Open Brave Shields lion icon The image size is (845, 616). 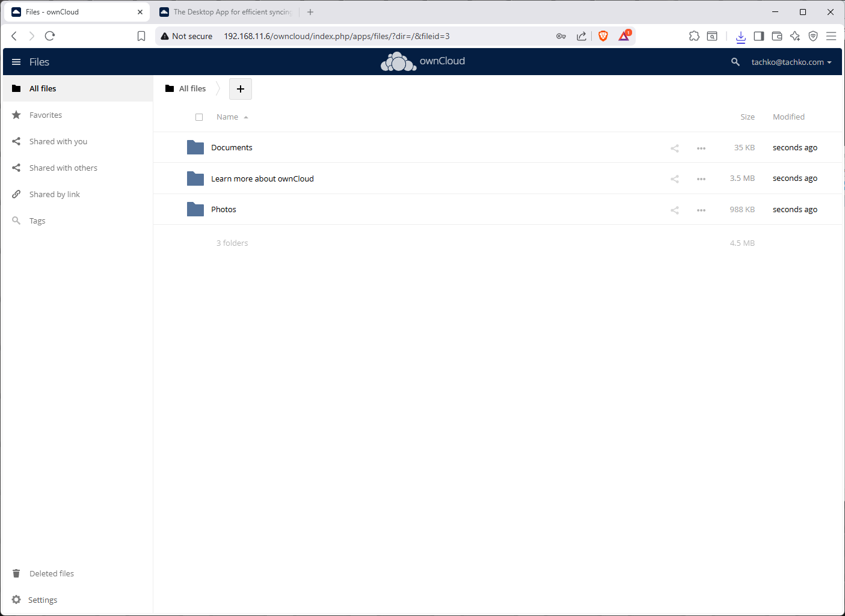[603, 36]
